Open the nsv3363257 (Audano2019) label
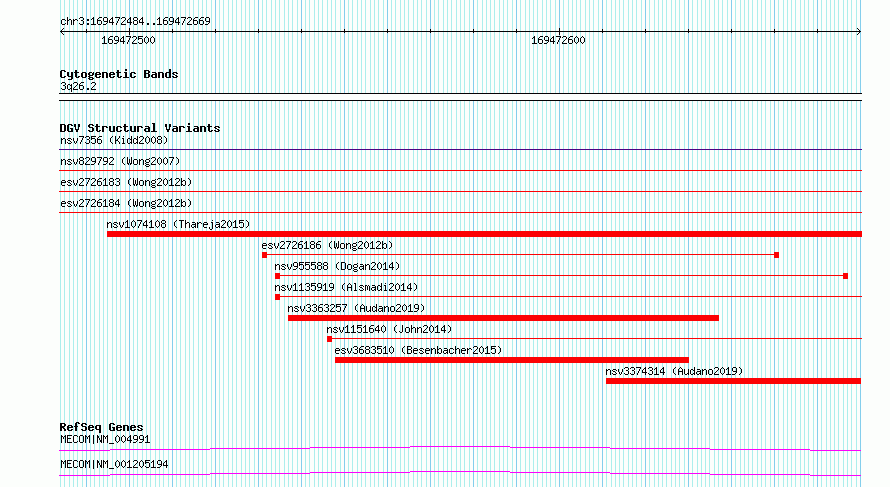 356,308
